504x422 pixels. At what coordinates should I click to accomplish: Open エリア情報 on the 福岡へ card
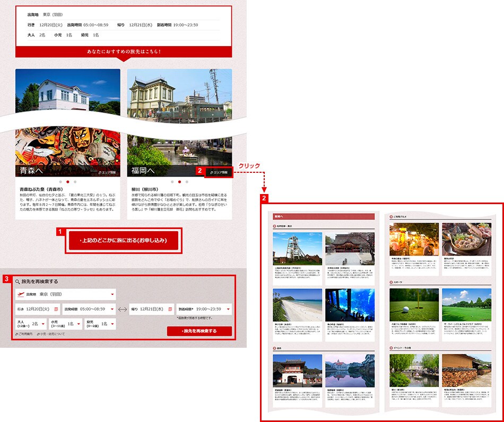(x=219, y=172)
